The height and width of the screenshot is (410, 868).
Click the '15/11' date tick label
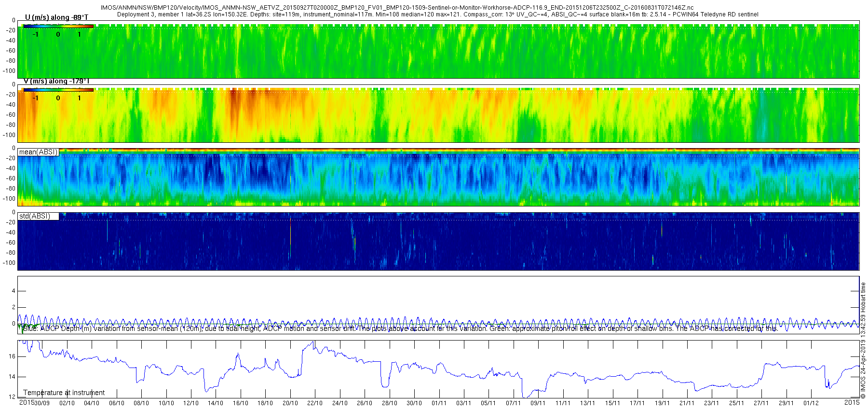[613, 403]
